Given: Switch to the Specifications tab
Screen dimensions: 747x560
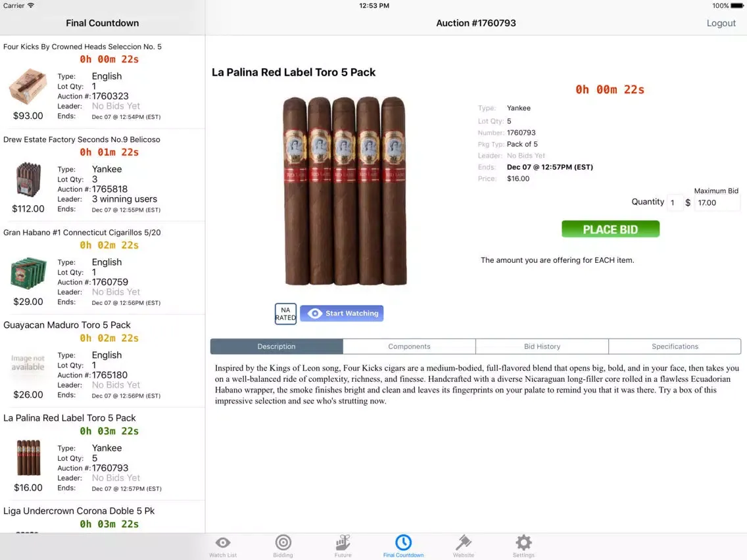Looking at the screenshot, I should [675, 346].
